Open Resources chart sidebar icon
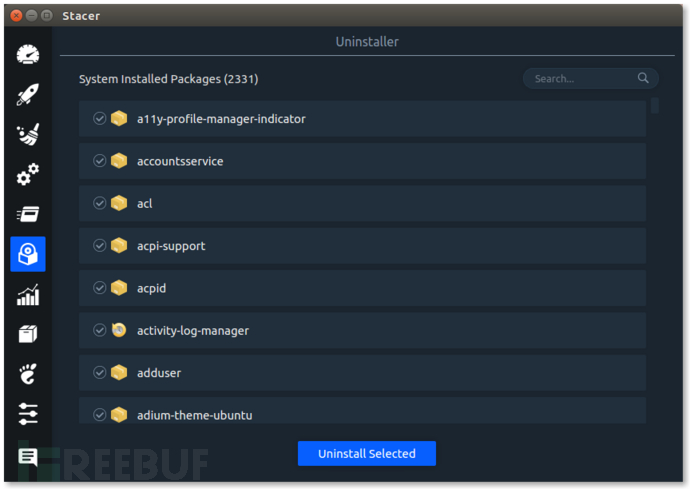 point(28,294)
